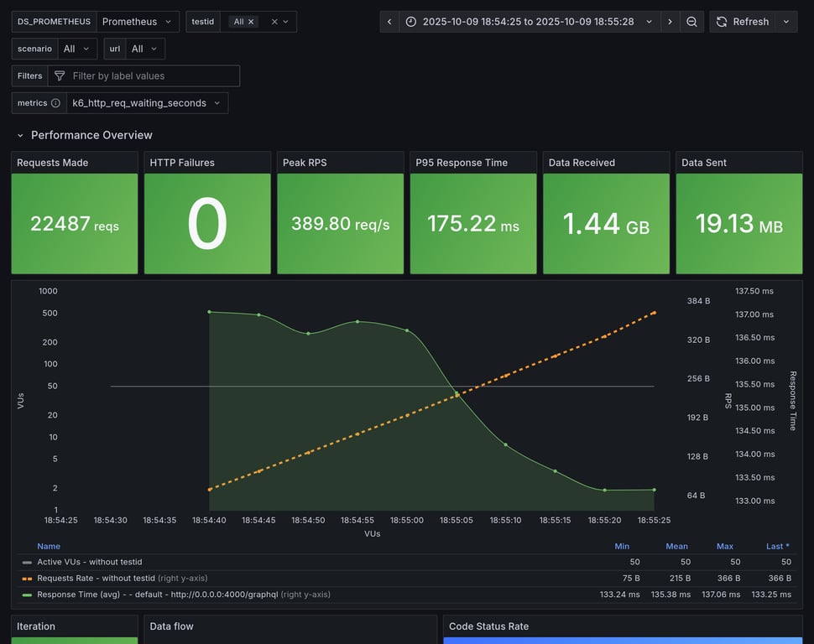This screenshot has height=644, width=814.
Task: Shift time range backward with left arrow
Action: (x=389, y=22)
